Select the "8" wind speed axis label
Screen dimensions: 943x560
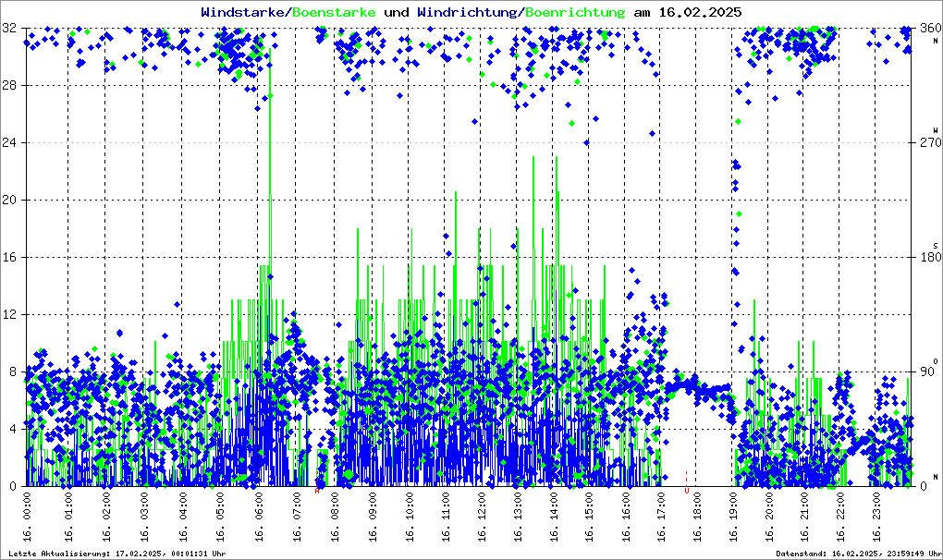point(13,371)
